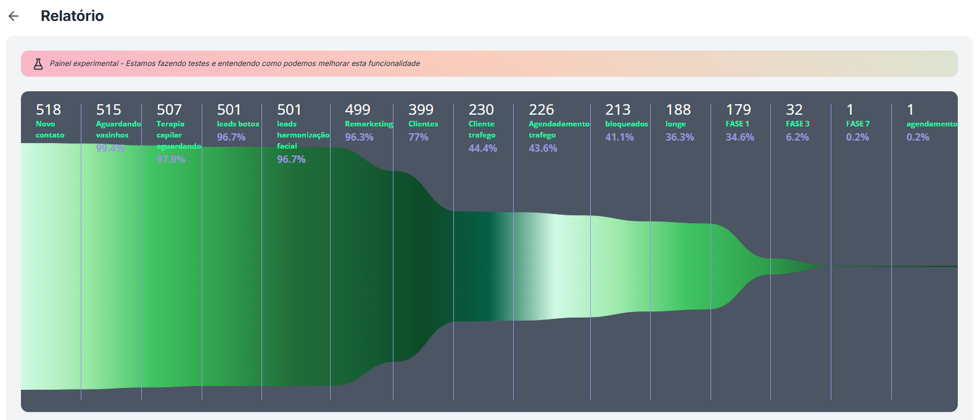Click the "96.3%" conversion percentage

360,137
